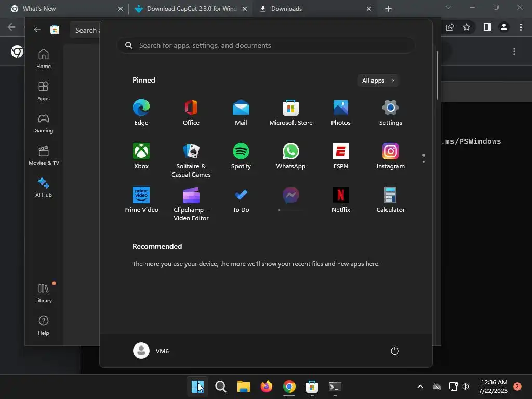Image resolution: width=532 pixels, height=399 pixels.
Task: Click Chrome share page icon
Action: tap(450, 27)
